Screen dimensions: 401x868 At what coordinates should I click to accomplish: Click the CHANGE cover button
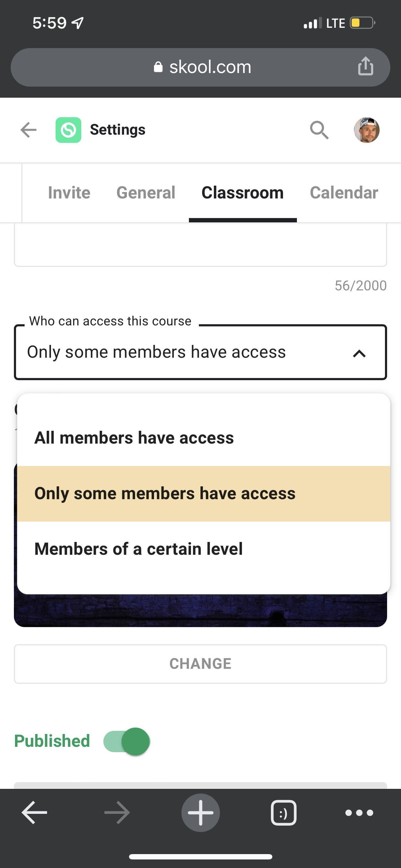pos(200,664)
